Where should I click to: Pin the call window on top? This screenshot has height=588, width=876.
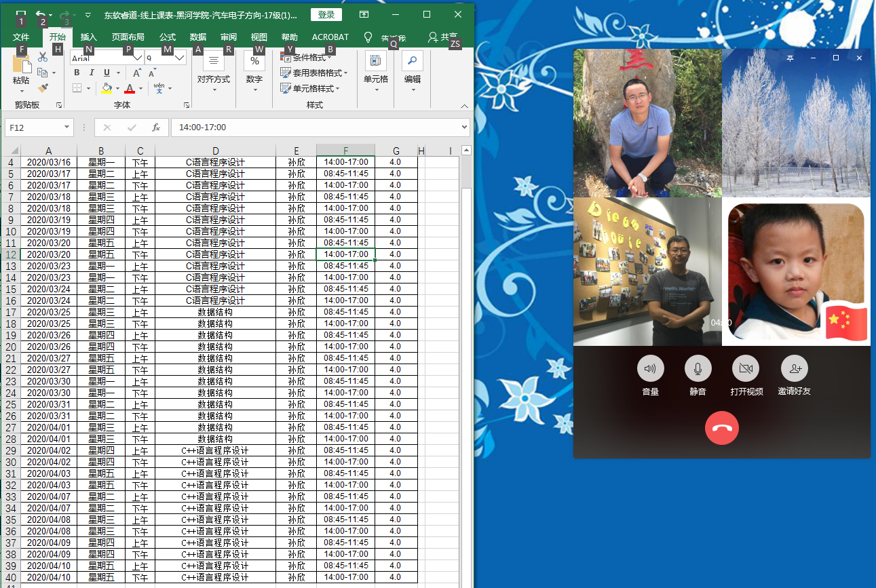[790, 58]
